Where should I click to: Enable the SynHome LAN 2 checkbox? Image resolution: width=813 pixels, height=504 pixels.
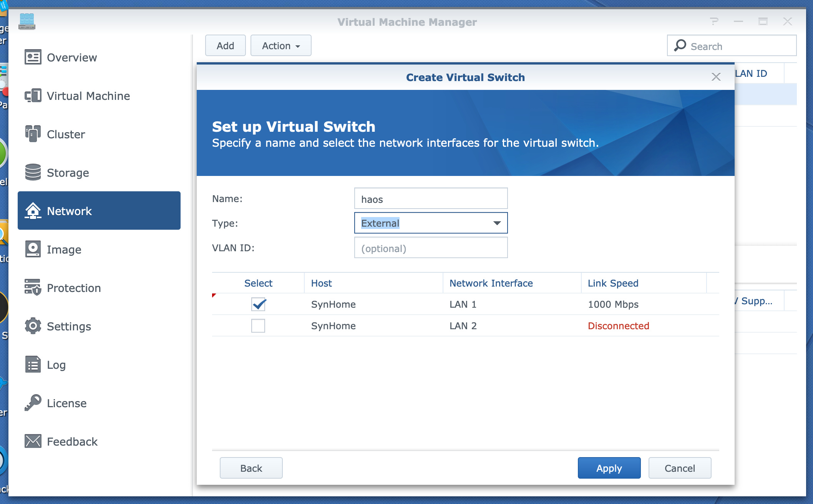258,325
